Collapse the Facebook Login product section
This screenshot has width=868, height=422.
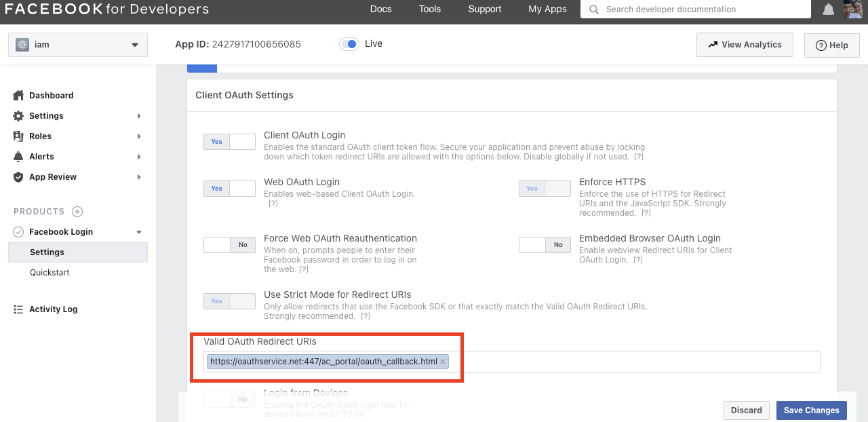click(x=139, y=232)
